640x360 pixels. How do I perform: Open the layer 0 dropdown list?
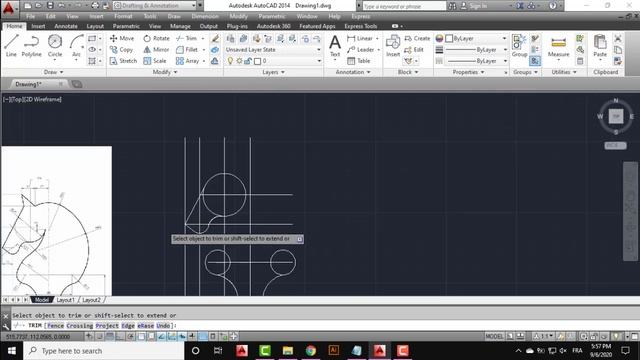319,61
